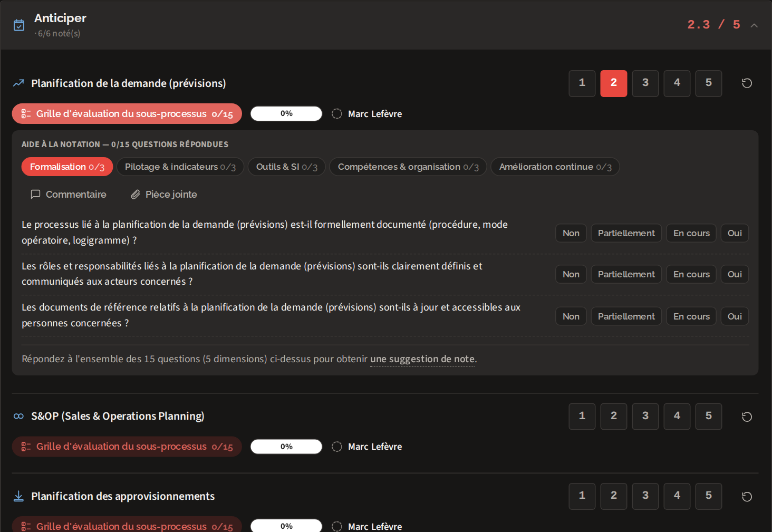Click the Commentaire speech bubble icon
This screenshot has width=772, height=532.
(x=35, y=195)
